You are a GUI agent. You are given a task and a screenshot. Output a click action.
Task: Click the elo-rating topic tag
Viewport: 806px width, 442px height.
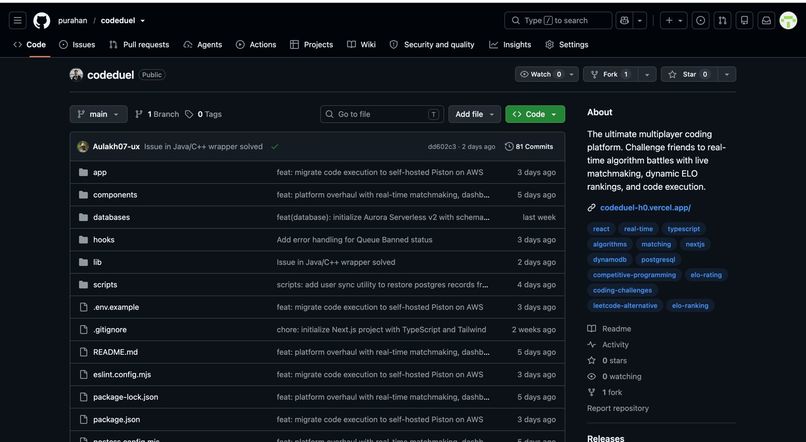(x=706, y=275)
